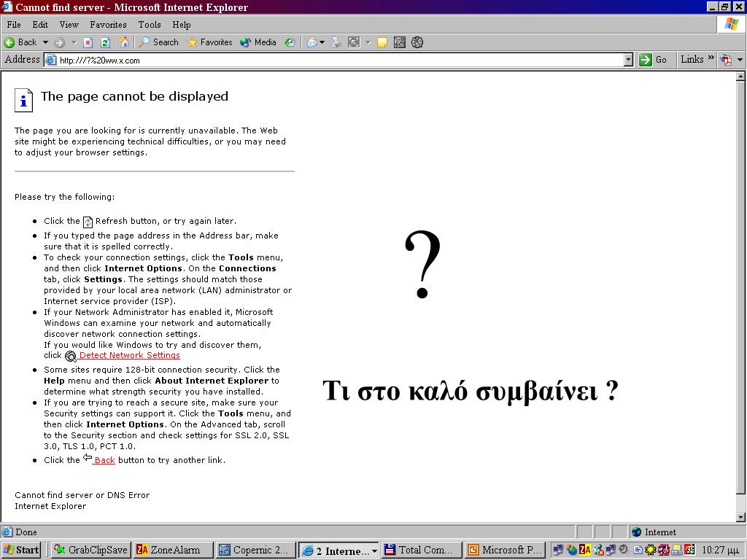
Task: Click the 10:27 clock in the tray
Action: tap(720, 550)
